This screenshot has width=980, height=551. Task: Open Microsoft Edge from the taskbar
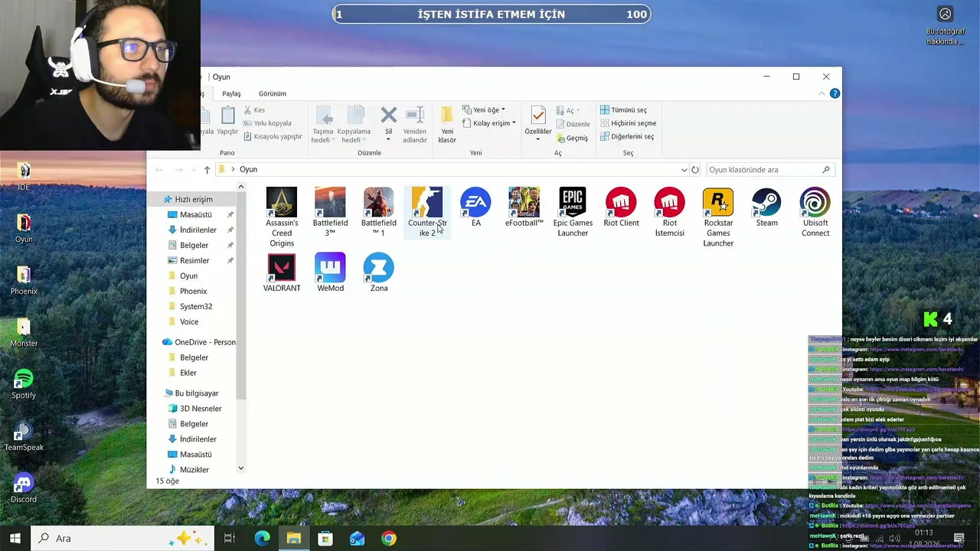262,539
